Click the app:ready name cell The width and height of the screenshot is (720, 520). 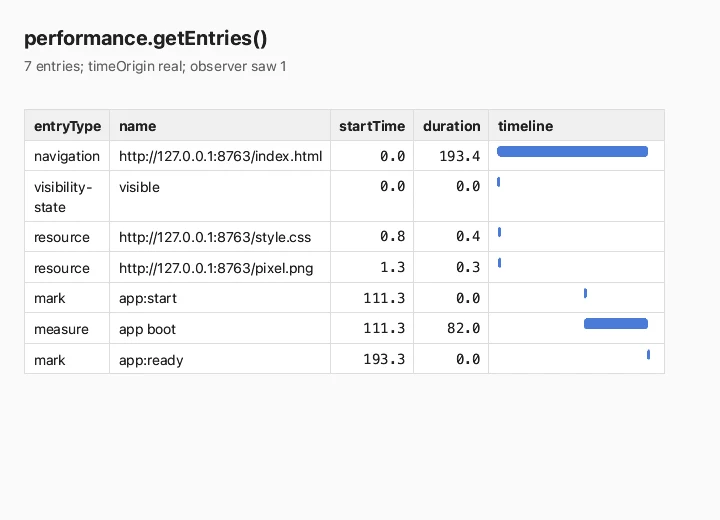(x=220, y=359)
